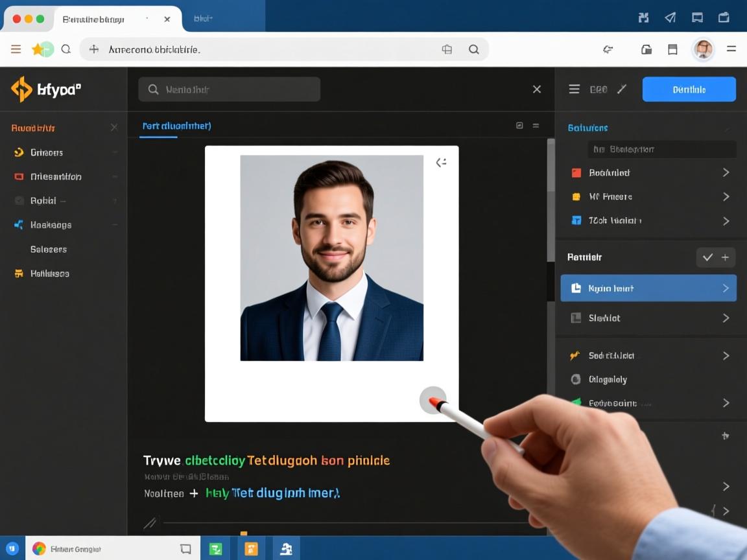Image resolution: width=747 pixels, height=560 pixels.
Task: Expand the highlighted blue row's chevron
Action: click(x=726, y=288)
